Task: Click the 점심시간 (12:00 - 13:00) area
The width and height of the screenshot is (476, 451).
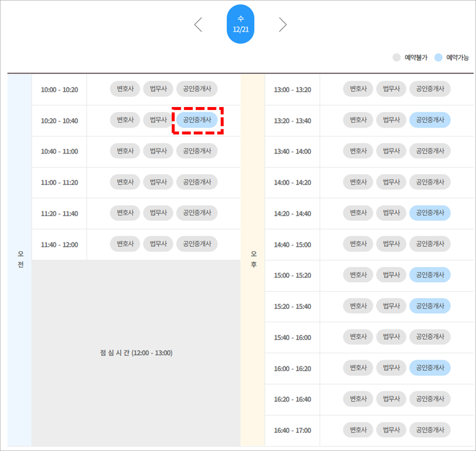Action: coord(136,352)
